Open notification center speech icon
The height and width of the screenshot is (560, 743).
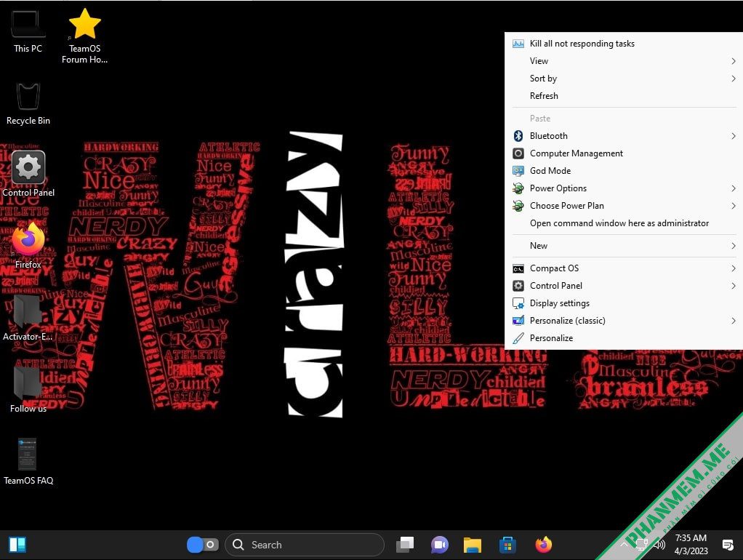(x=728, y=545)
